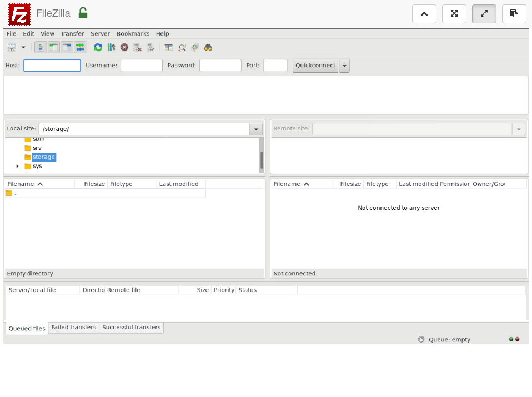
Task: Toggle synchronized browsing
Action: pos(195,48)
